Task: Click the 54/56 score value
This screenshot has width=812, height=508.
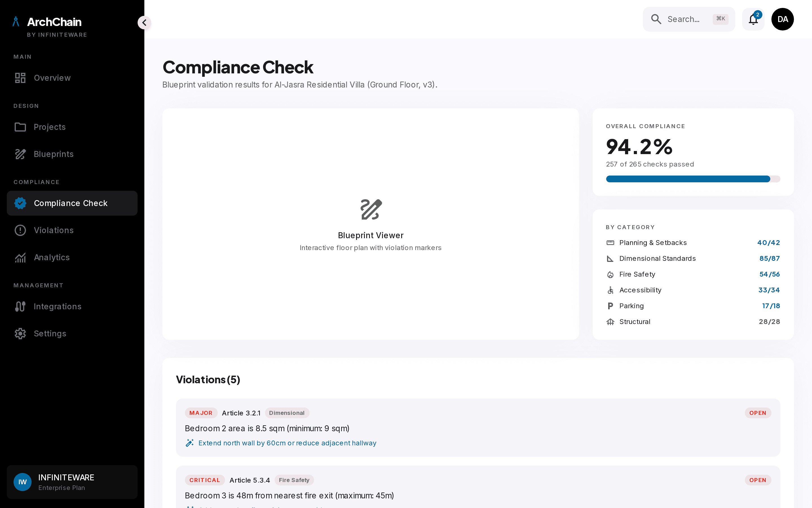Action: point(769,274)
